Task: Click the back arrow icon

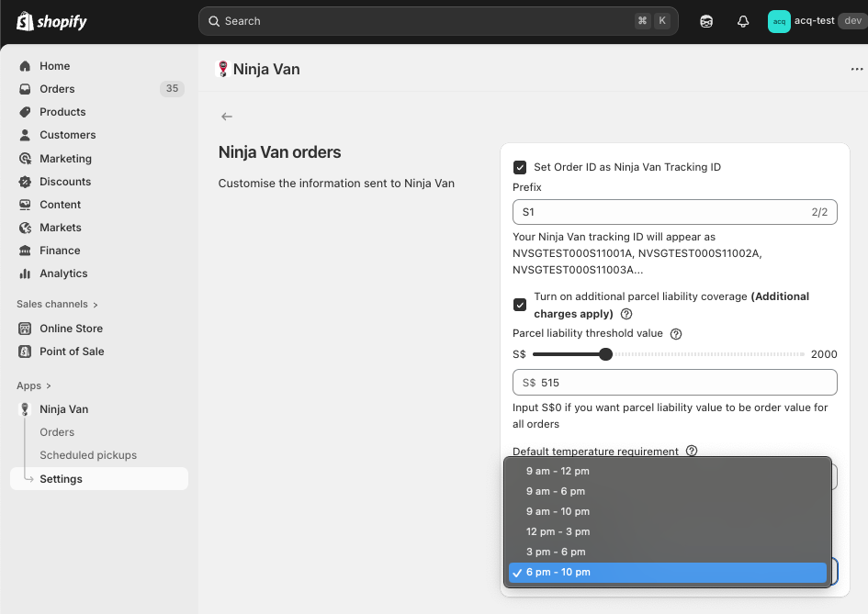Action: coord(227,117)
